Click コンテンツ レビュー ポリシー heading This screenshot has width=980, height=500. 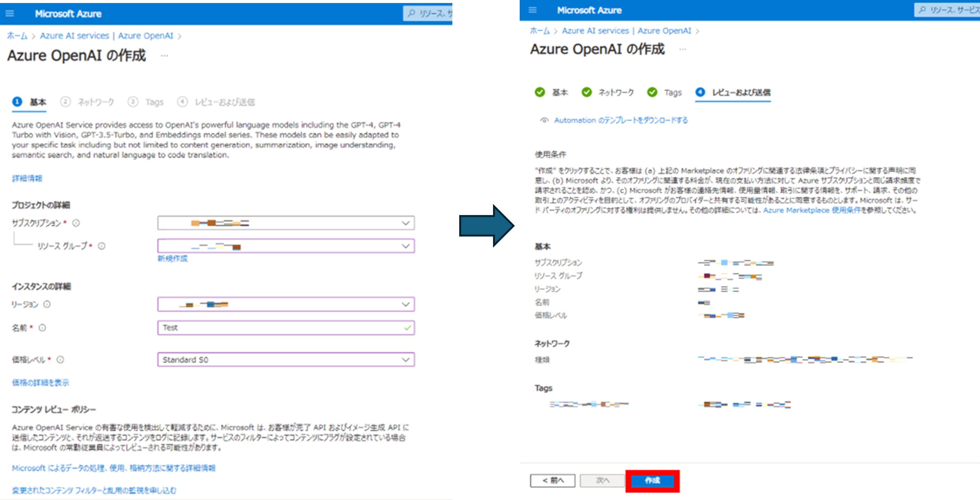54,410
